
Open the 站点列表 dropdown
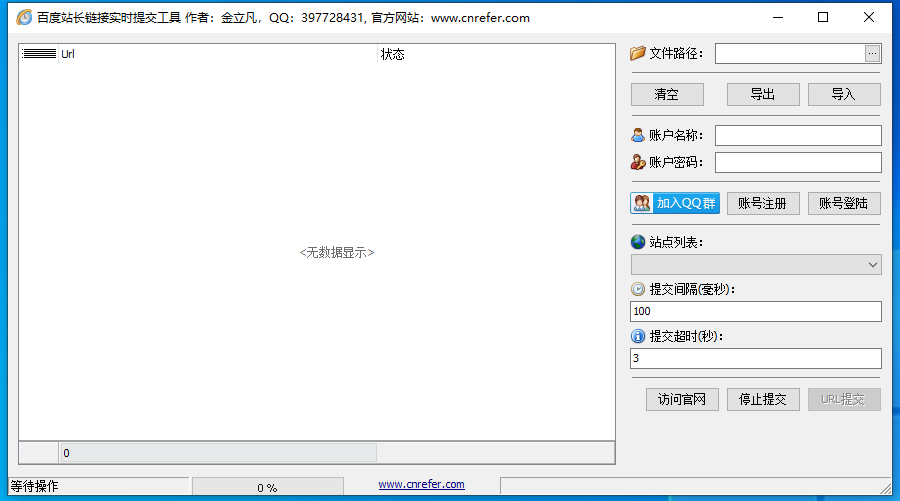[x=756, y=265]
